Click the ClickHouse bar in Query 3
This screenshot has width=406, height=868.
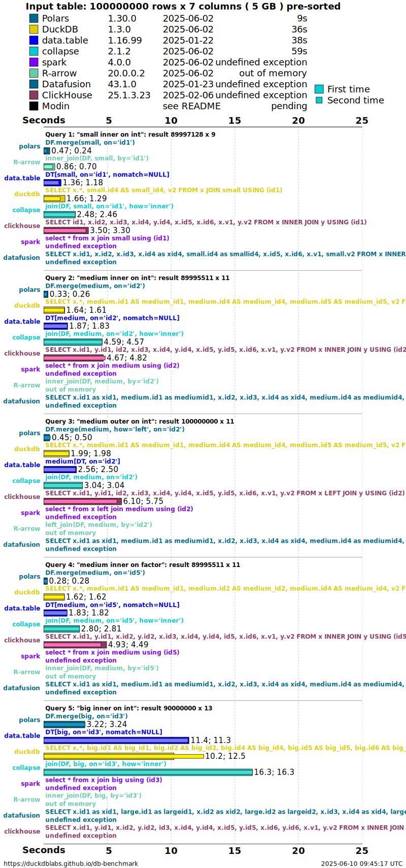pos(83,502)
